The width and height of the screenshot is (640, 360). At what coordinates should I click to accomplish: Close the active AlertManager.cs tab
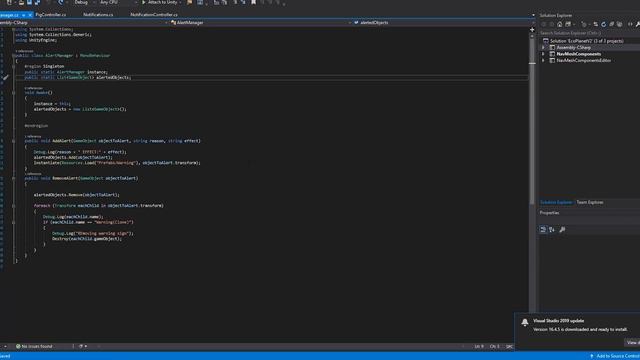(30, 15)
